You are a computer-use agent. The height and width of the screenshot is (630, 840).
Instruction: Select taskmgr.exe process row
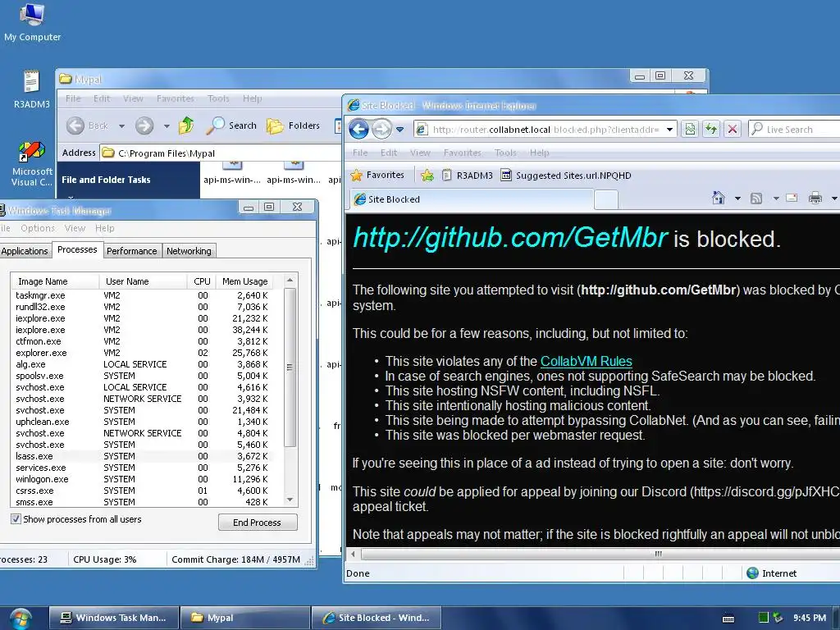click(x=141, y=295)
